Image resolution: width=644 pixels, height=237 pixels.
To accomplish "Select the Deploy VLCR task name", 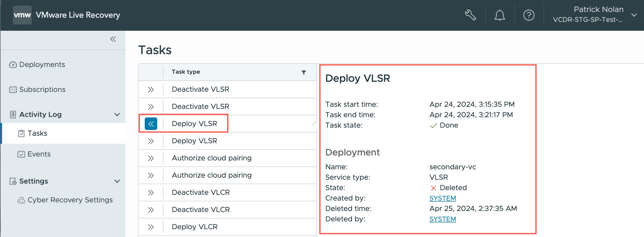I will (195, 227).
